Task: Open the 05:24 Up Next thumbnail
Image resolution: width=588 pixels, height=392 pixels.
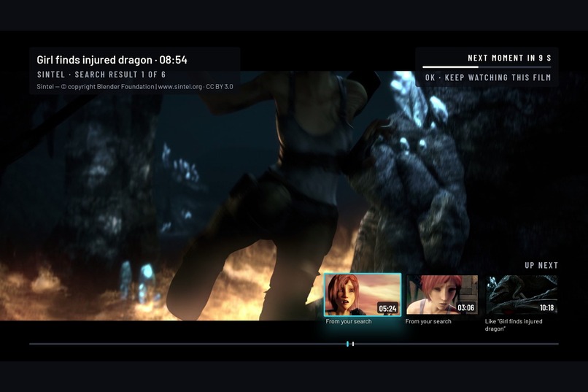Action: click(x=363, y=295)
